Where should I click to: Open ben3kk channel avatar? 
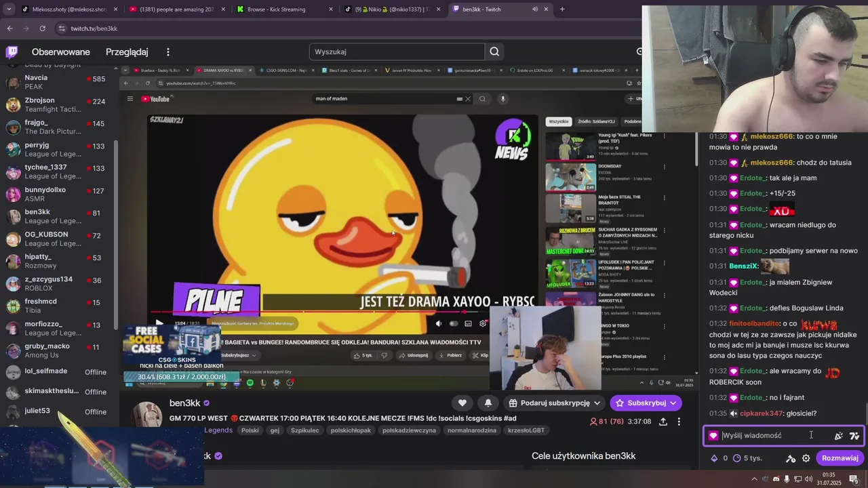pos(147,415)
